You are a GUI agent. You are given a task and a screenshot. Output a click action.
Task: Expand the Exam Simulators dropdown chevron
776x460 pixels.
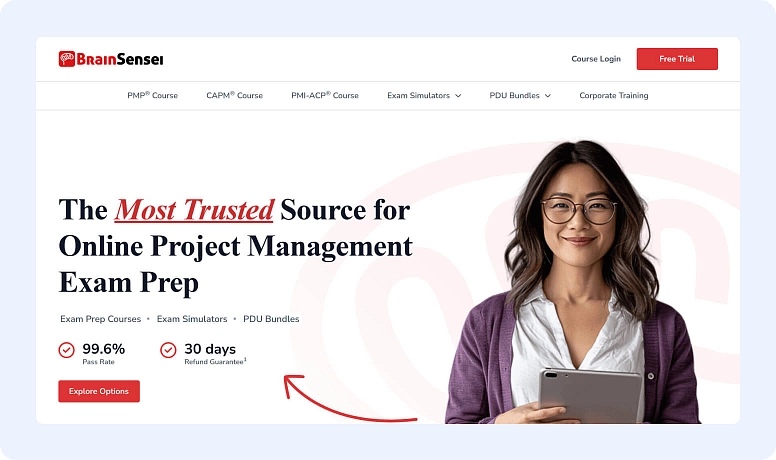(x=458, y=96)
